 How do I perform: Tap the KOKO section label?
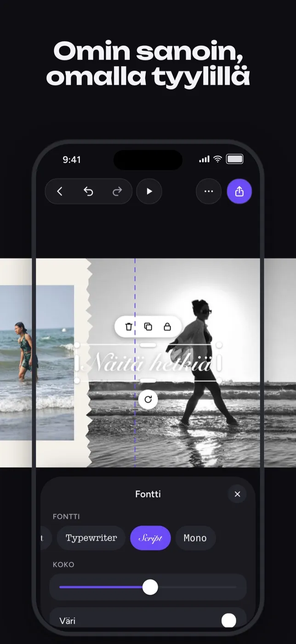point(63,564)
